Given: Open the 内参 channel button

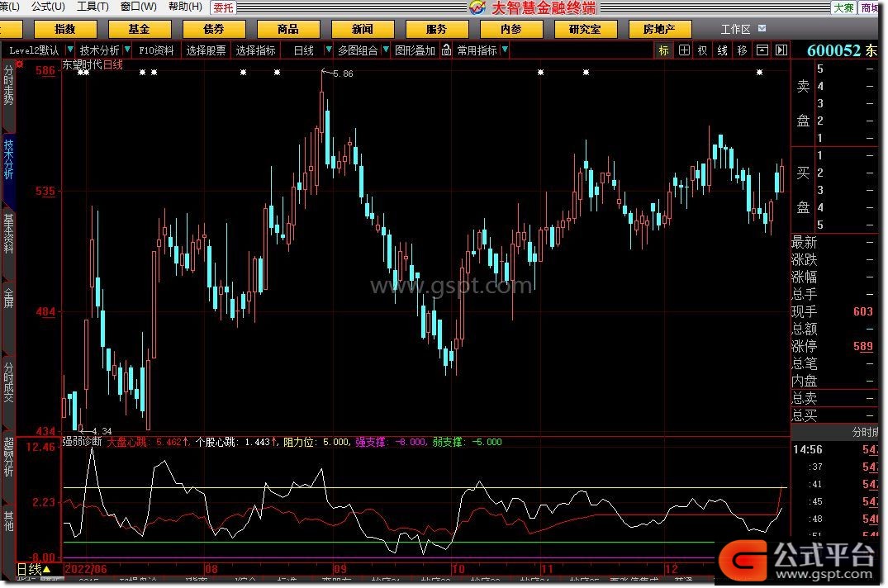Looking at the screenshot, I should click(x=511, y=29).
